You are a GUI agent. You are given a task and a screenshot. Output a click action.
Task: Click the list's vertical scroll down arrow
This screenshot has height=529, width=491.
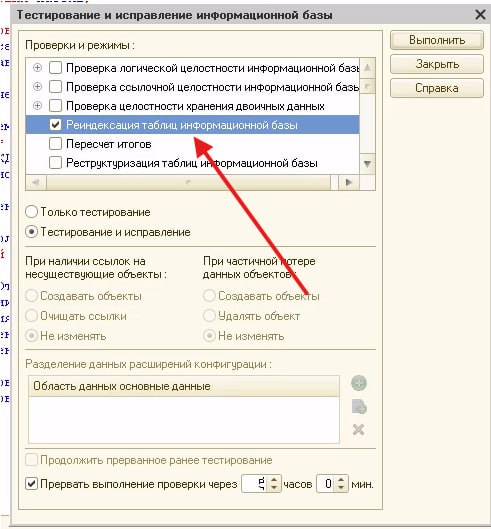click(x=367, y=164)
